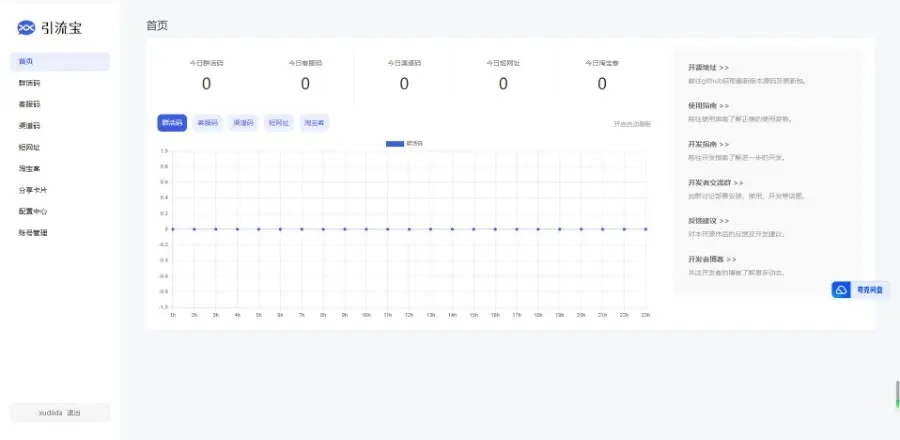This screenshot has width=900, height=440.
Task: Select the 客服码 chart tab
Action: tap(207, 123)
